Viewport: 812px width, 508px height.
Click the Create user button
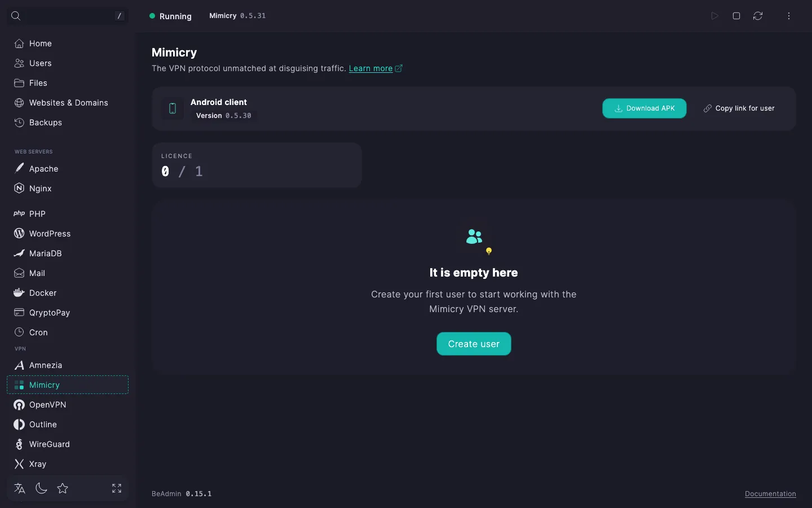click(x=474, y=344)
